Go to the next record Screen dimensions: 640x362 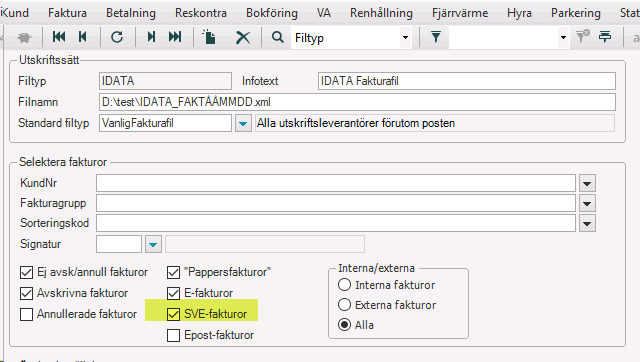click(151, 37)
